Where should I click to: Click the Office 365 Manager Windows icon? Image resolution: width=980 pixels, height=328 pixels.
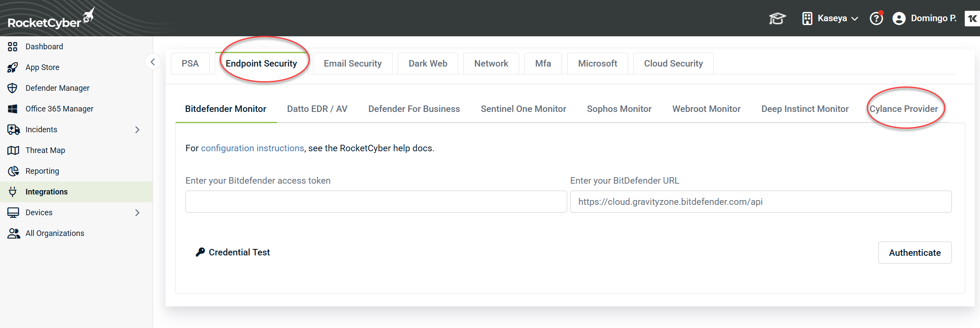[x=13, y=109]
